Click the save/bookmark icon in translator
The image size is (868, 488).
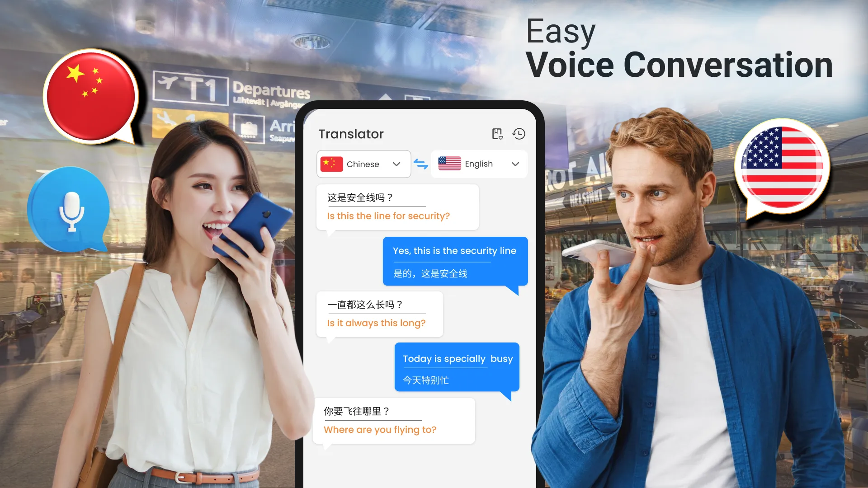(496, 133)
